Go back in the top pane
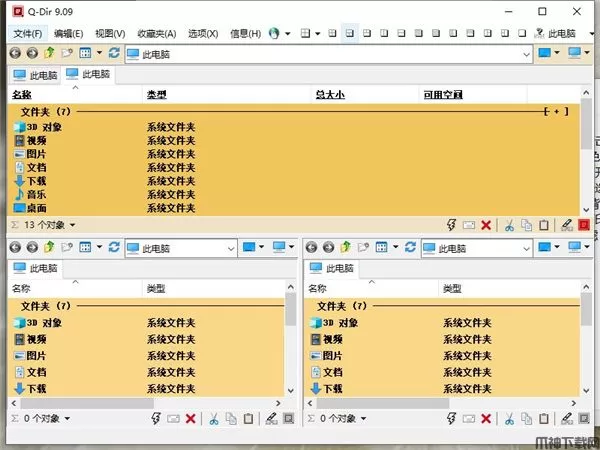600x450 pixels. (x=15, y=53)
